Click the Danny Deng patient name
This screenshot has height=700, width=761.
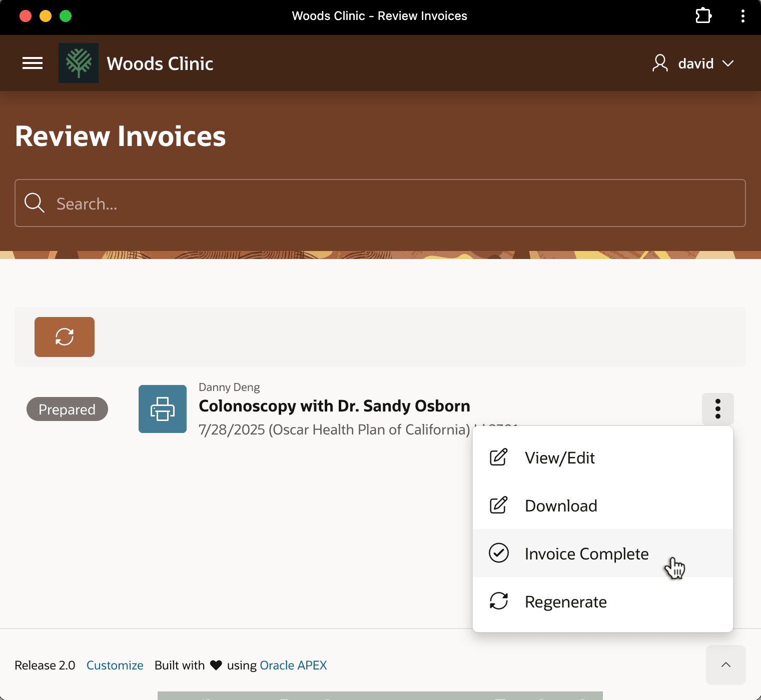pyautogui.click(x=229, y=387)
